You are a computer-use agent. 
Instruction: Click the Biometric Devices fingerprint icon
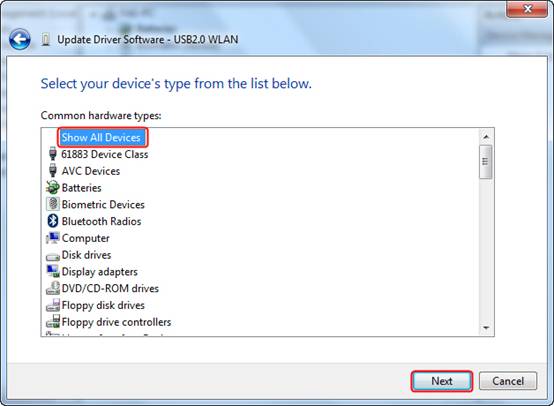click(x=53, y=204)
